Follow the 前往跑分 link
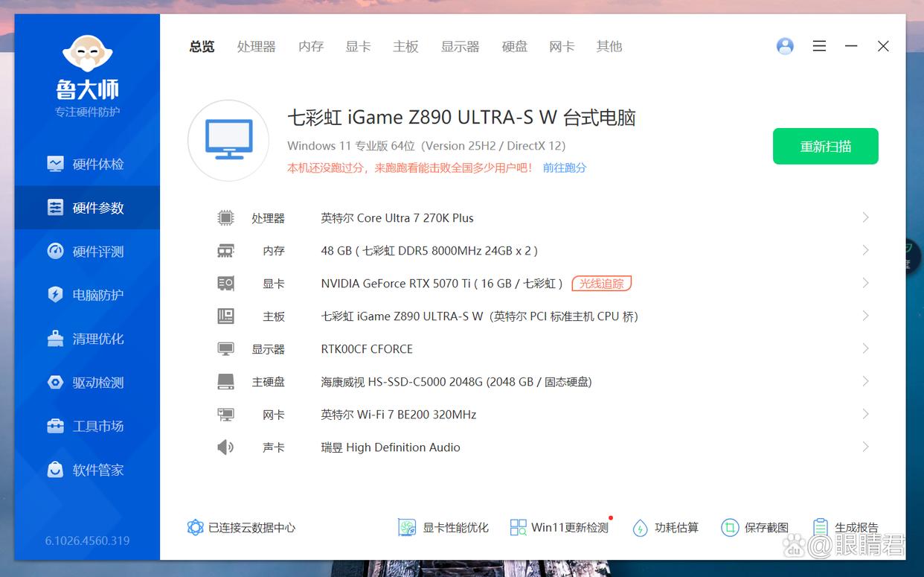The width and height of the screenshot is (924, 577). click(x=565, y=168)
